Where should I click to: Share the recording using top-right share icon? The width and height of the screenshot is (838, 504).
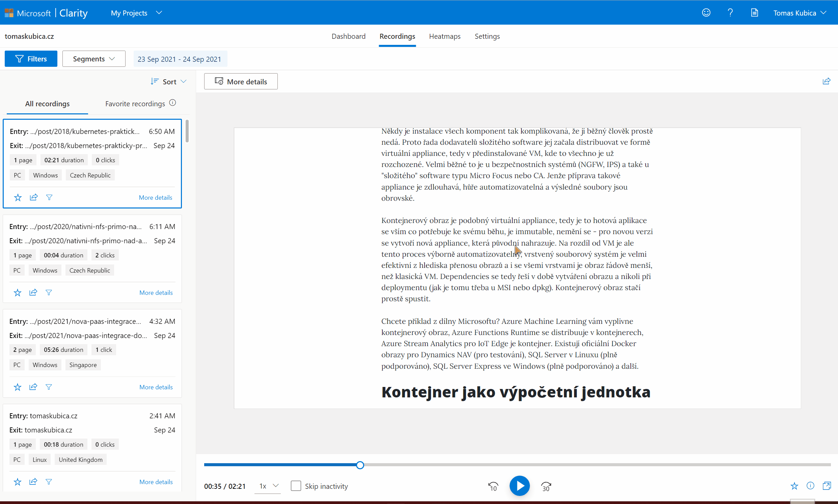[x=826, y=81]
